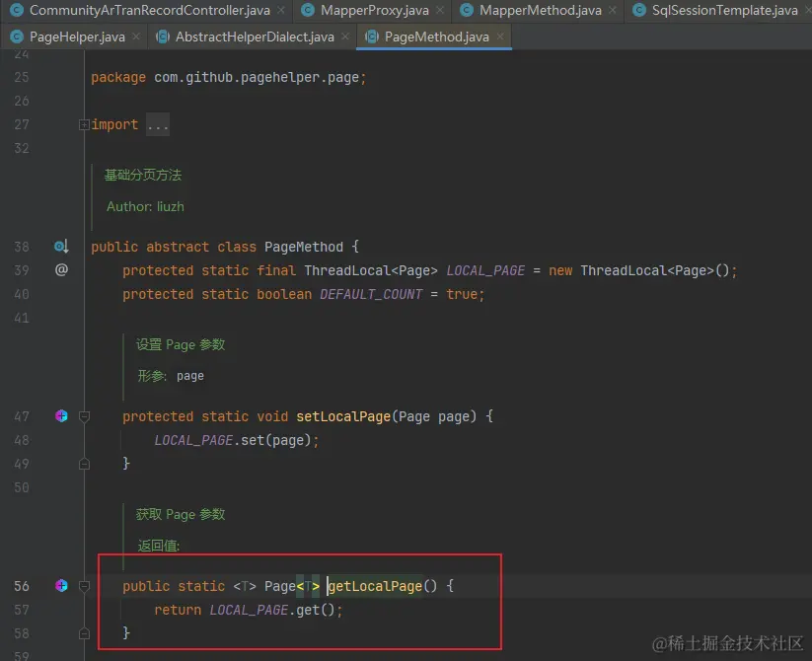Click line number 40 in the gutter
This screenshot has height=661, width=812.
[x=22, y=294]
